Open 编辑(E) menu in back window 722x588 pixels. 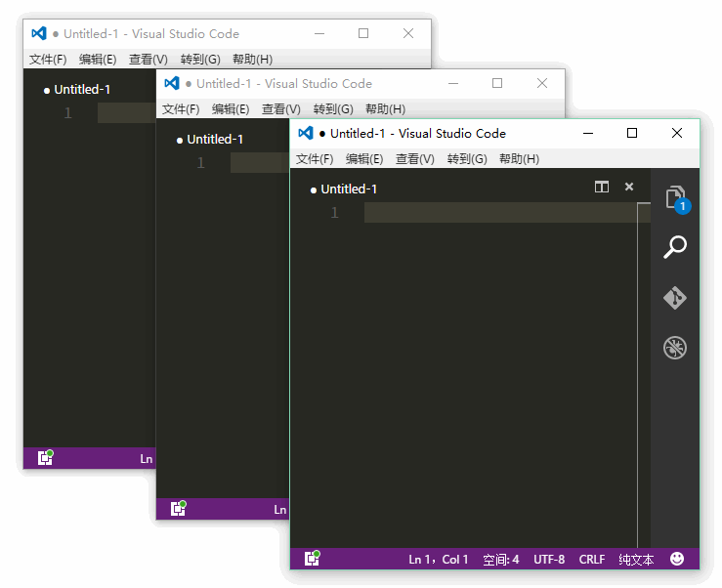[x=98, y=60]
